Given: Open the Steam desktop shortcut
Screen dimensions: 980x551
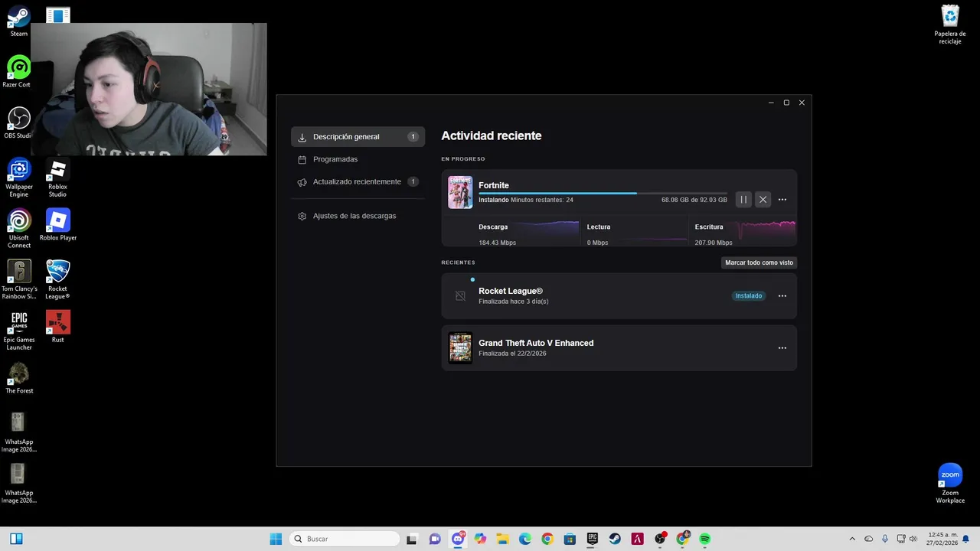Looking at the screenshot, I should pyautogui.click(x=18, y=21).
